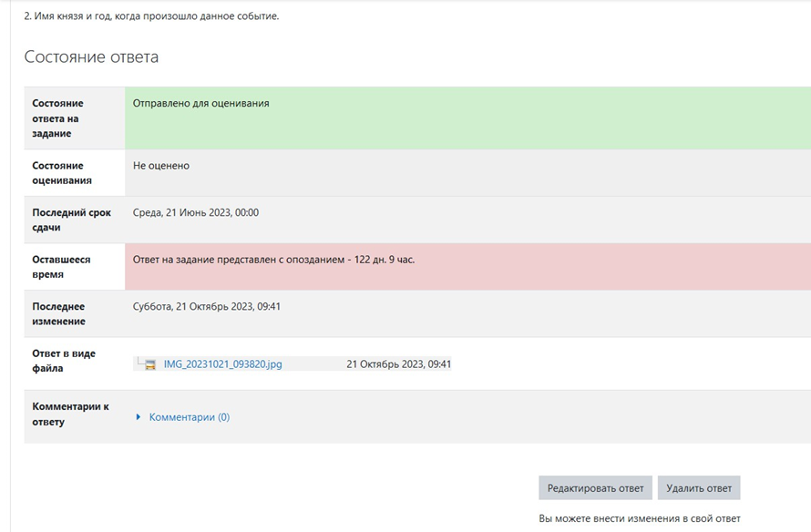Click the 'Состояние ответа' heading

click(x=91, y=56)
